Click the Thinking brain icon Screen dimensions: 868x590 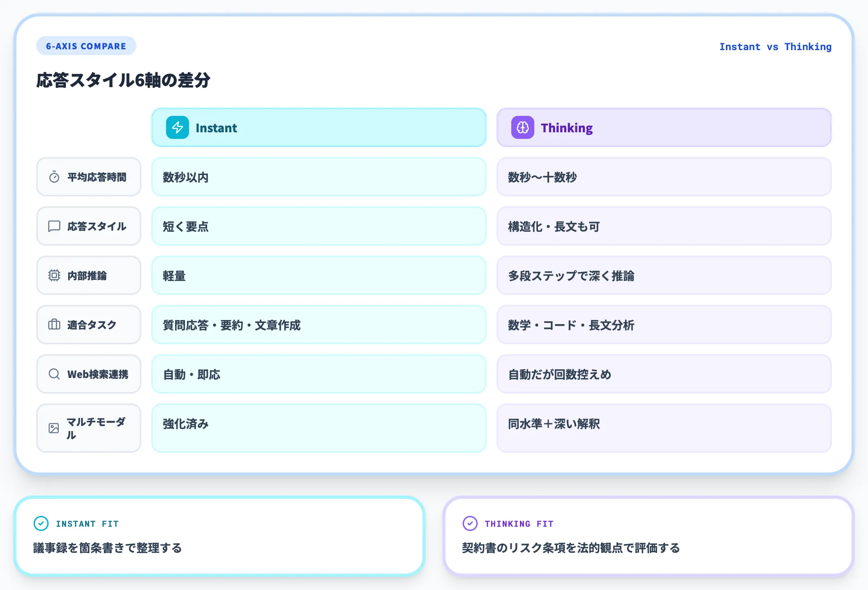pos(523,127)
